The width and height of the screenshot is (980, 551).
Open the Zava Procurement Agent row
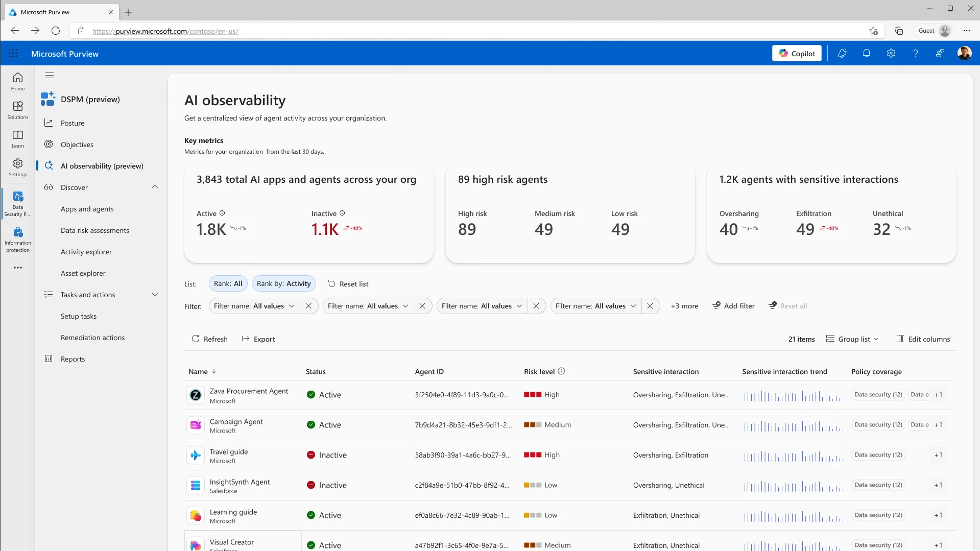pos(570,395)
